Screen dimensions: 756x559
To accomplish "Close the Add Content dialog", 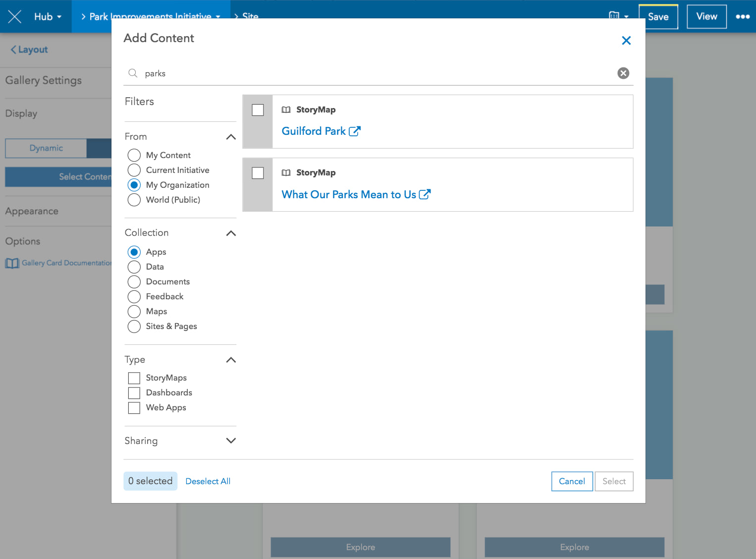I will click(626, 41).
